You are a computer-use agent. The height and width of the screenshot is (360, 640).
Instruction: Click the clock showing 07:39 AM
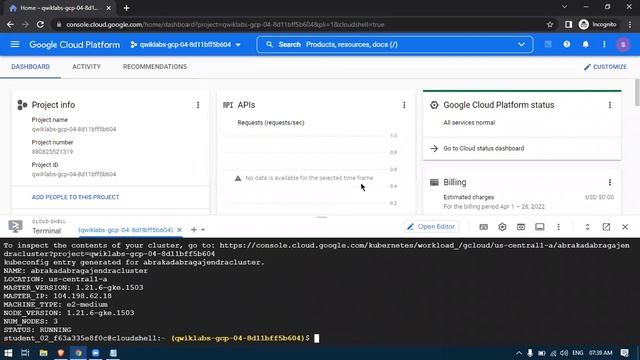pyautogui.click(x=600, y=353)
